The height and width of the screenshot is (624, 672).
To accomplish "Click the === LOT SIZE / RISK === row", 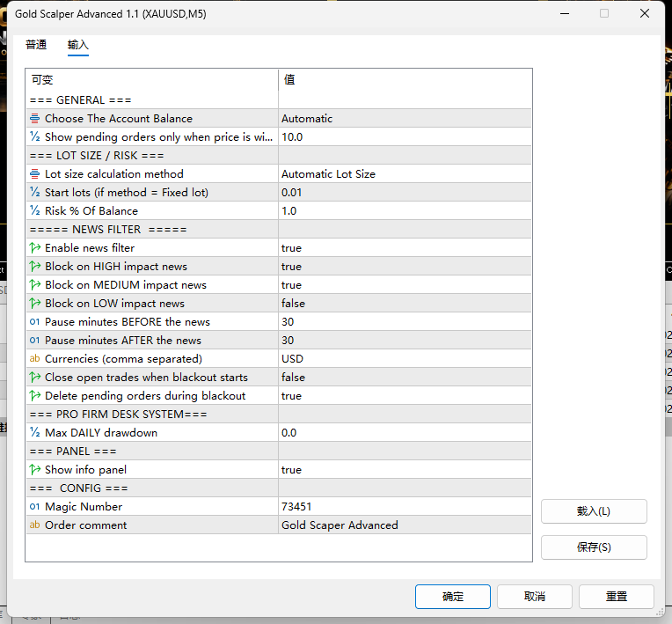I will (x=279, y=155).
